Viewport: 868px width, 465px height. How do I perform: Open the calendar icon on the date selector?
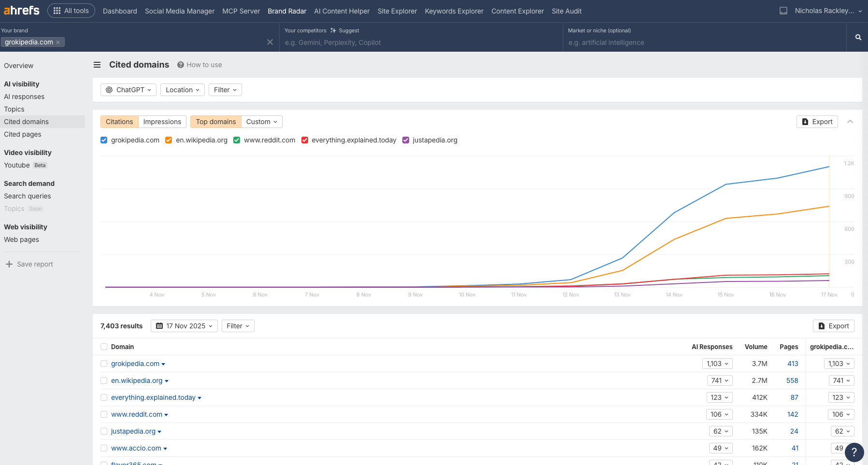[x=159, y=326]
